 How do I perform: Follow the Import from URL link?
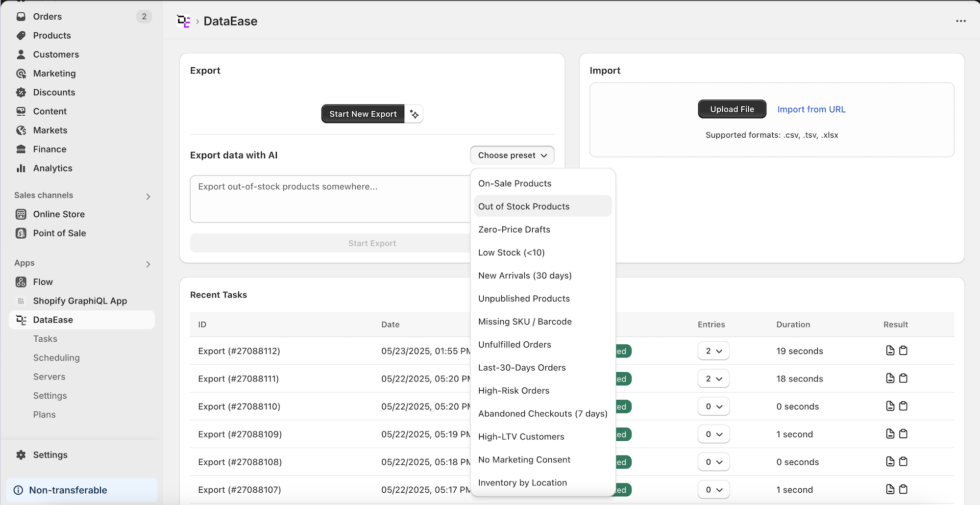811,109
